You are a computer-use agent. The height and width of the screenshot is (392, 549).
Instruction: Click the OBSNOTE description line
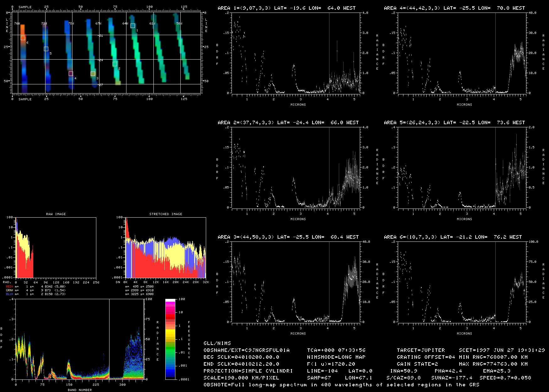tap(341, 385)
